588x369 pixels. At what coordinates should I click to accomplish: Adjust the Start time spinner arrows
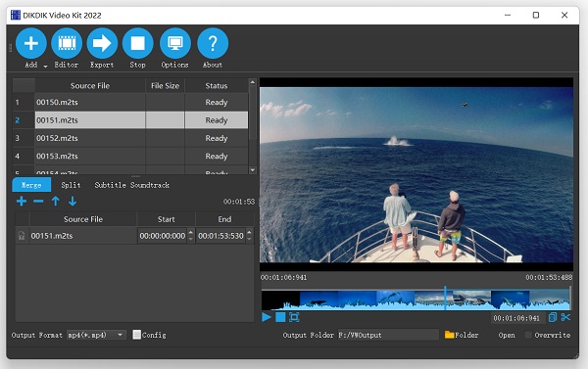click(x=191, y=236)
